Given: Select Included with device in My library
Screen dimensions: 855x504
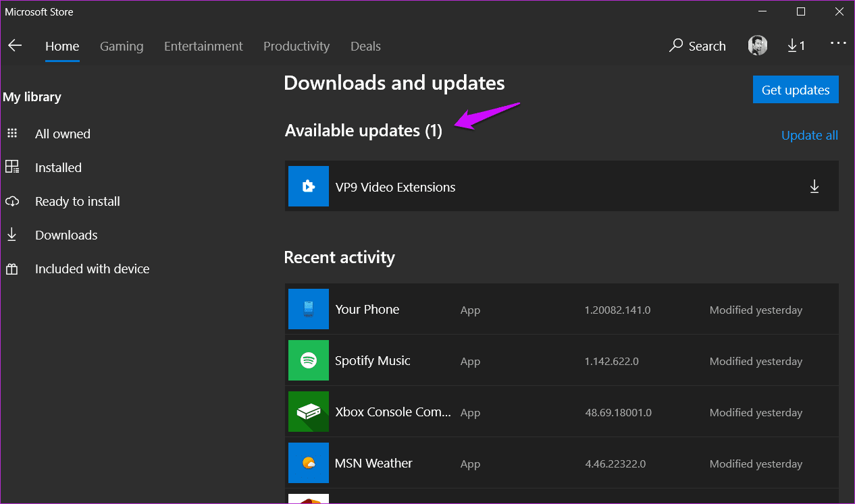Looking at the screenshot, I should click(93, 269).
